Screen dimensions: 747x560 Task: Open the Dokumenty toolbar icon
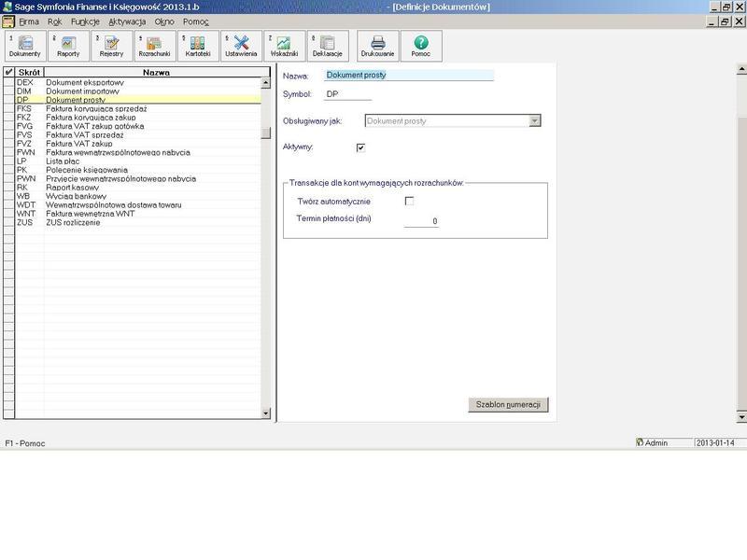click(25, 46)
